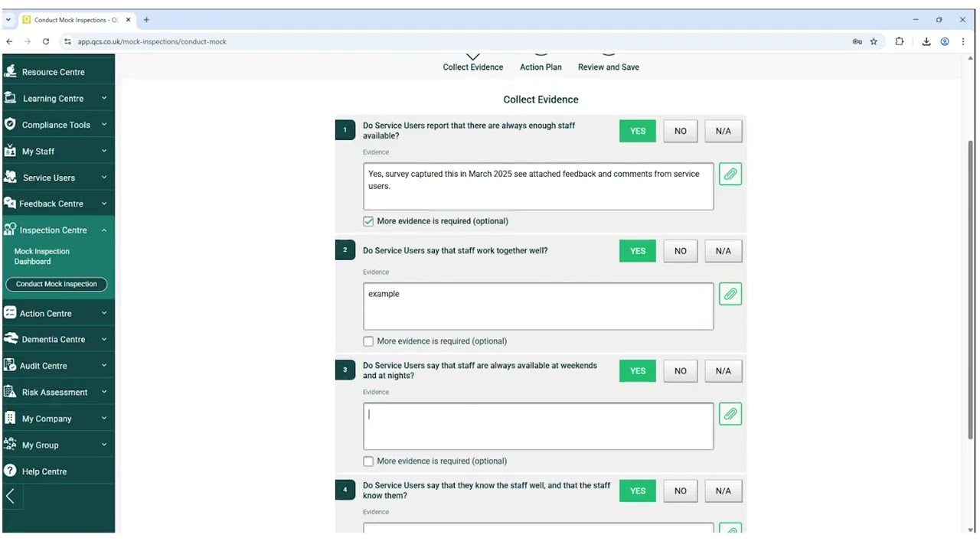Expand the Compliance Tools chevron

pos(104,124)
